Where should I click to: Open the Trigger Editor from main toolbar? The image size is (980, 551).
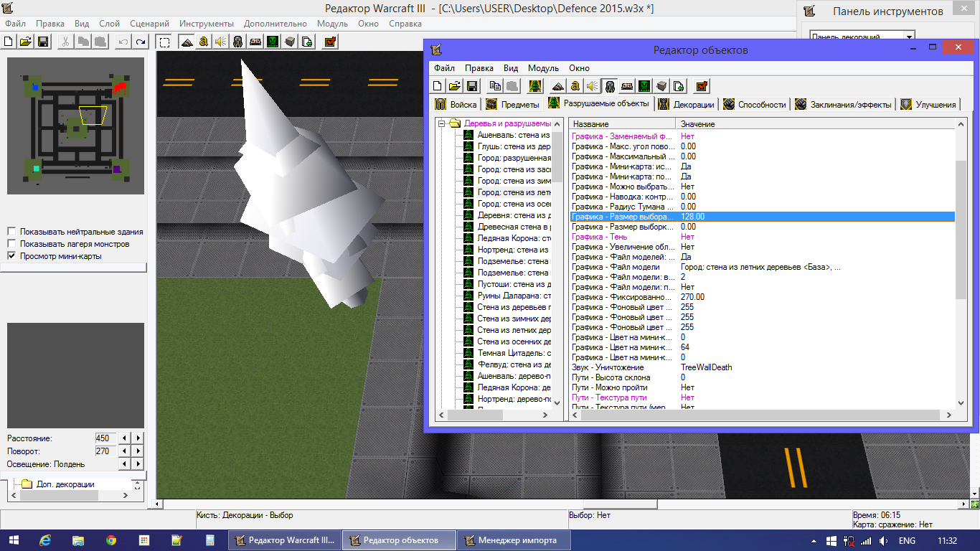pyautogui.click(x=204, y=42)
